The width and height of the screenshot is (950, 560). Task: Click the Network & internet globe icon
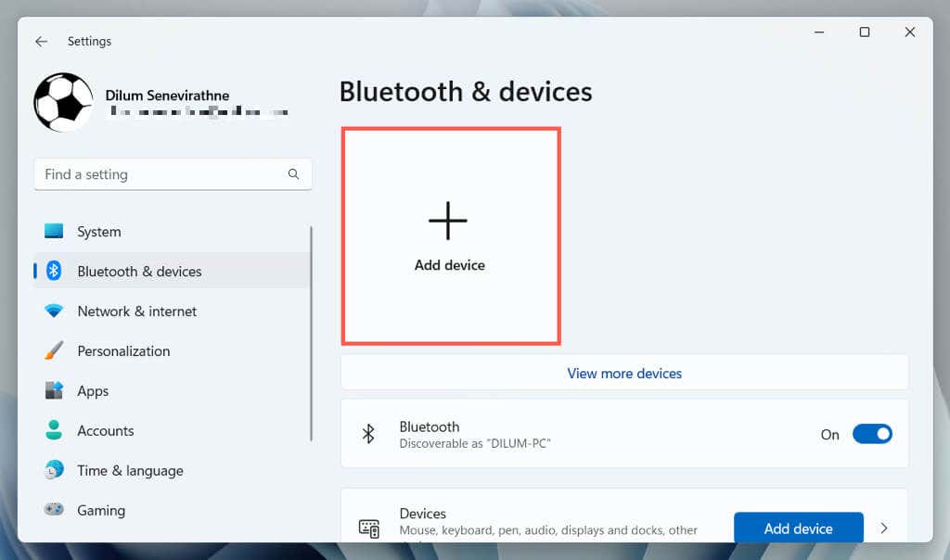[56, 311]
